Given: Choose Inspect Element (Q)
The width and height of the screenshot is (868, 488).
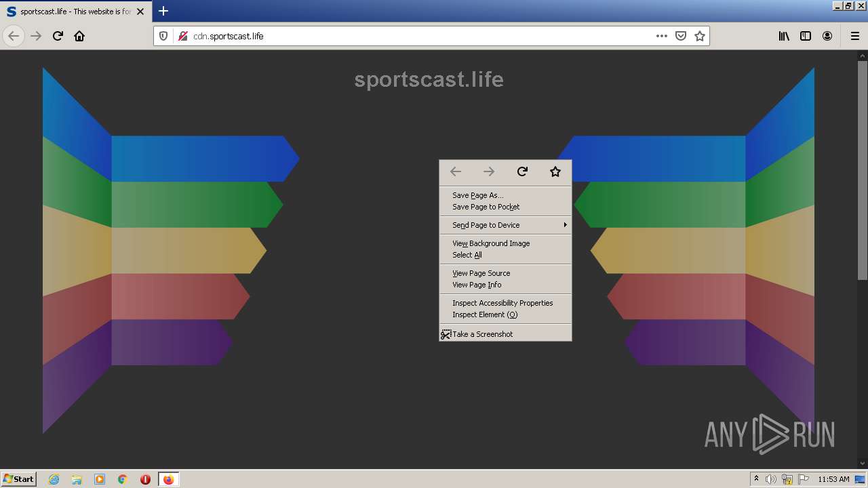Looking at the screenshot, I should 505,314.
